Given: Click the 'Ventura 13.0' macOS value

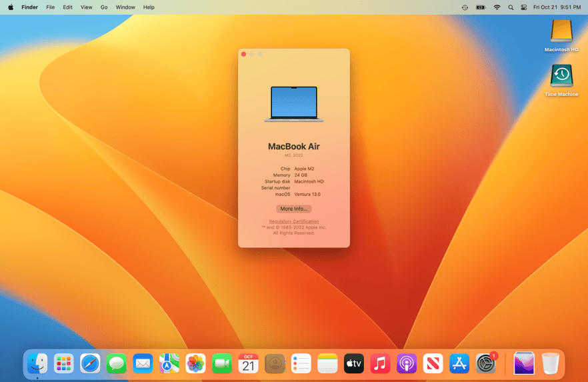Looking at the screenshot, I should pyautogui.click(x=307, y=194).
